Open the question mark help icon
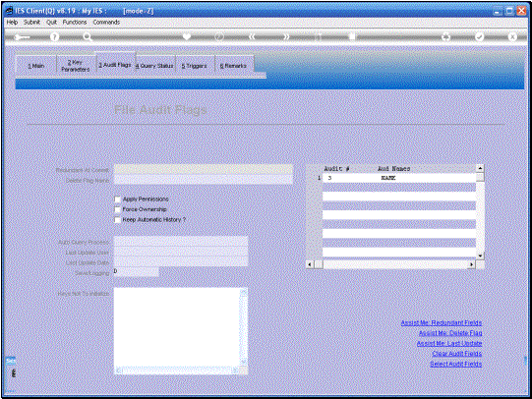 click(x=54, y=37)
